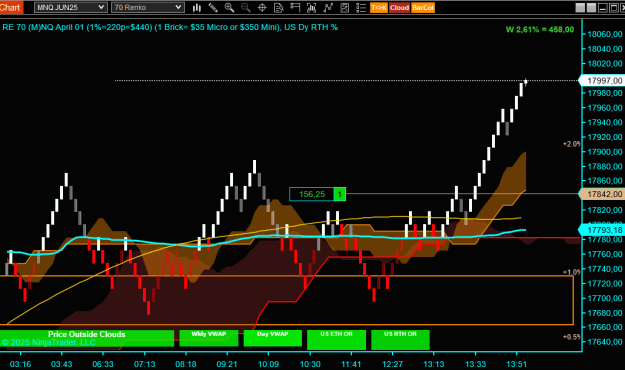This screenshot has height=370, width=625.
Task: Click the Day VWAP green box
Action: 273,338
